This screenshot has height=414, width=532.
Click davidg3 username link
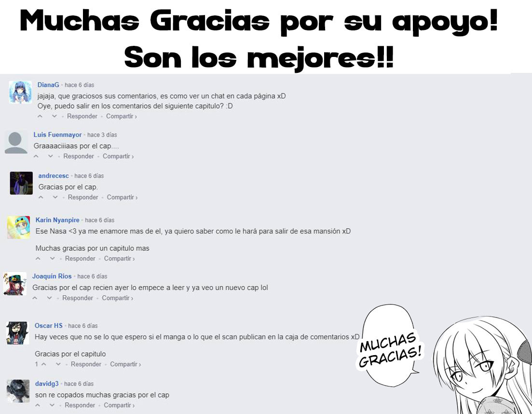coord(47,384)
